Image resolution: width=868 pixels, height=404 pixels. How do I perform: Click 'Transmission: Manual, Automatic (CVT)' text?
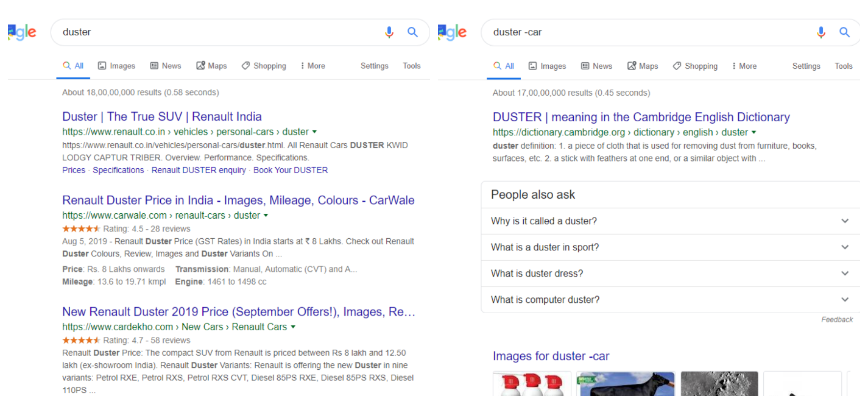[x=266, y=269]
